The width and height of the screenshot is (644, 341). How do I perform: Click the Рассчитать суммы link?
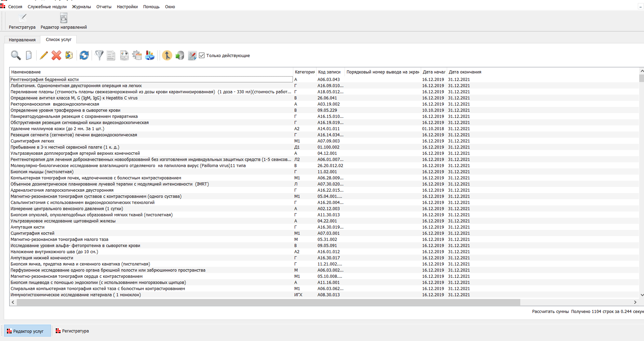tap(550, 311)
